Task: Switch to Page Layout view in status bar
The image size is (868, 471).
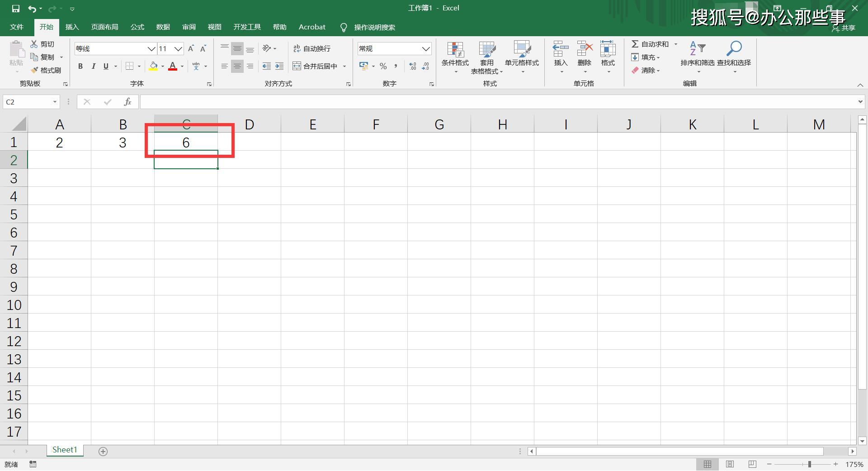Action: [x=730, y=464]
